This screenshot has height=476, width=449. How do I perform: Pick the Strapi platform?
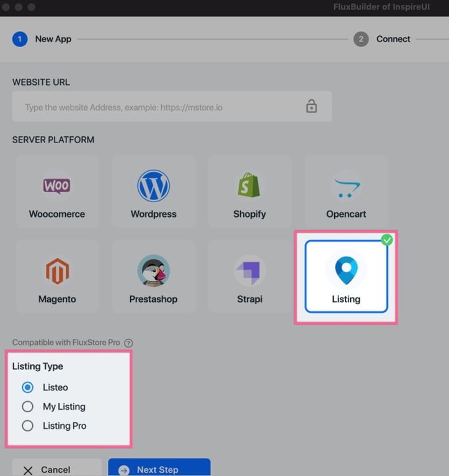tap(250, 276)
